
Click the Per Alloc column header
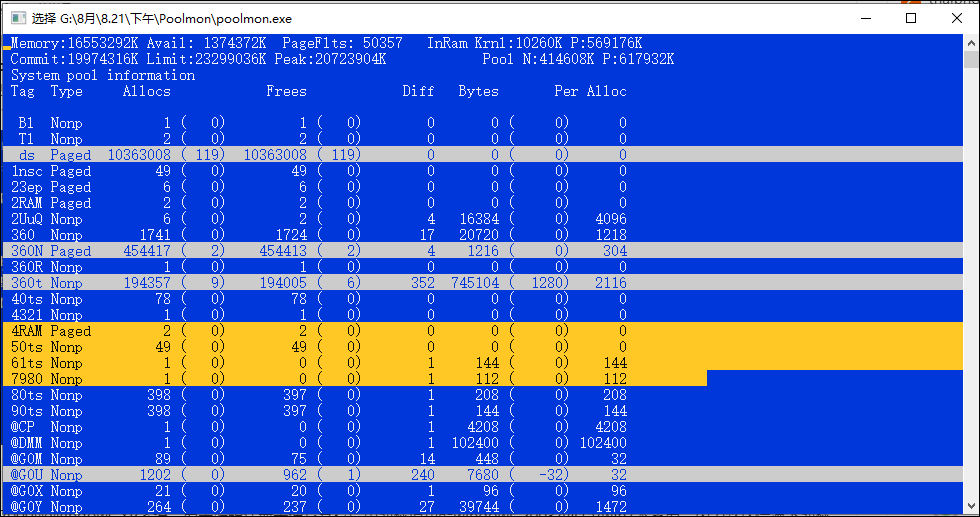tap(590, 91)
